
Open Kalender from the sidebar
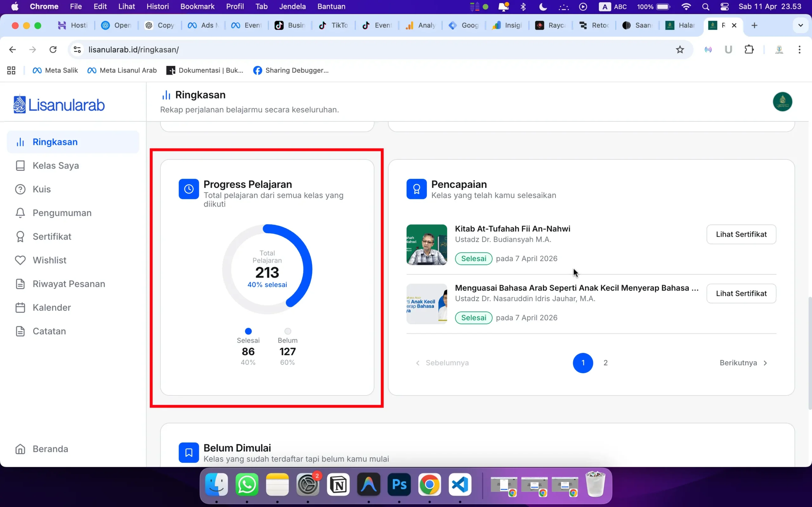coord(52,307)
